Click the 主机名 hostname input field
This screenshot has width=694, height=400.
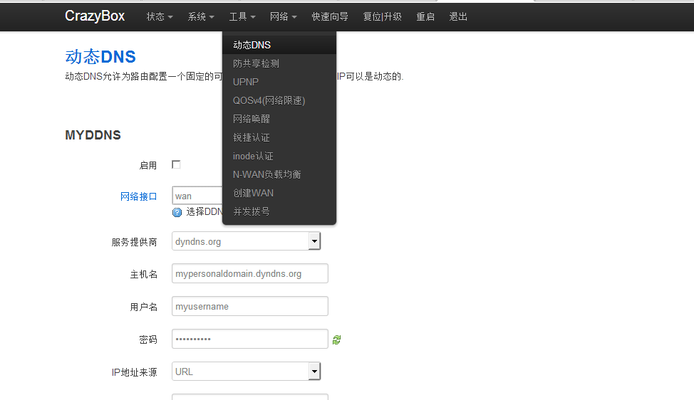[x=250, y=273]
